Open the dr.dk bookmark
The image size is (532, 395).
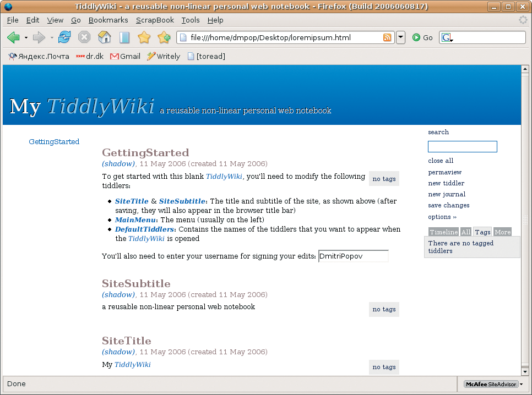tap(90, 56)
